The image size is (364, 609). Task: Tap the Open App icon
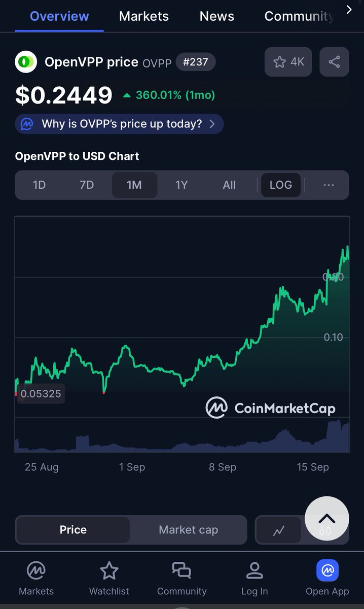pyautogui.click(x=327, y=571)
